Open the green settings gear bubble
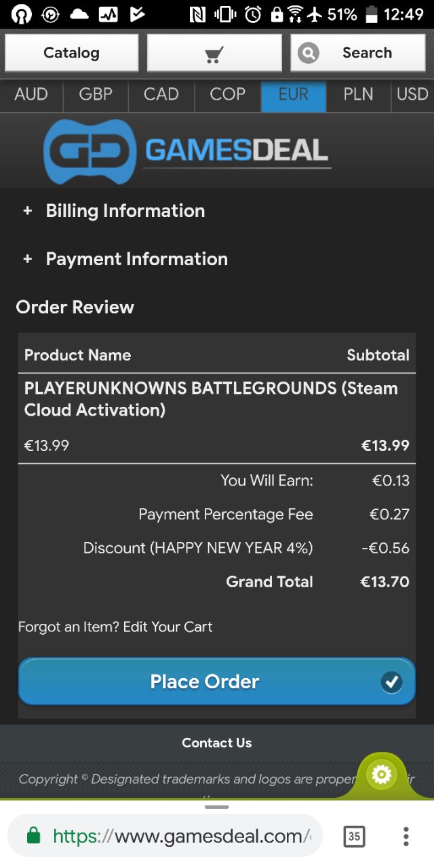This screenshot has width=434, height=868. point(382,774)
